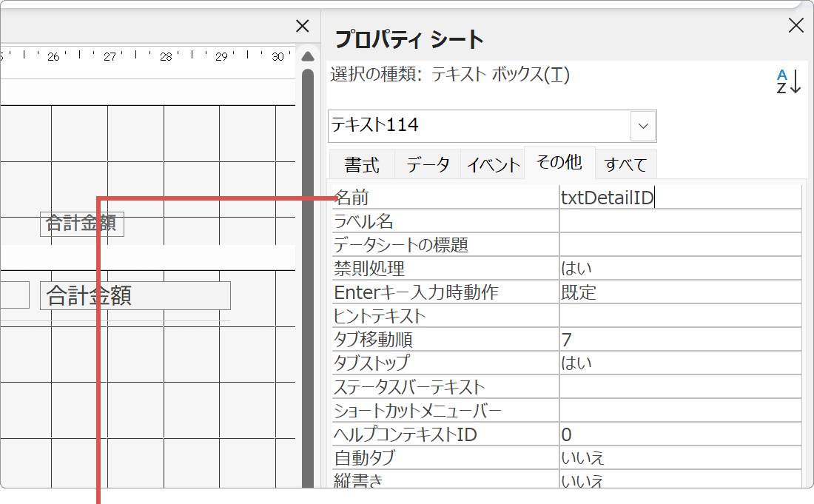Select the すべて tab

[625, 164]
